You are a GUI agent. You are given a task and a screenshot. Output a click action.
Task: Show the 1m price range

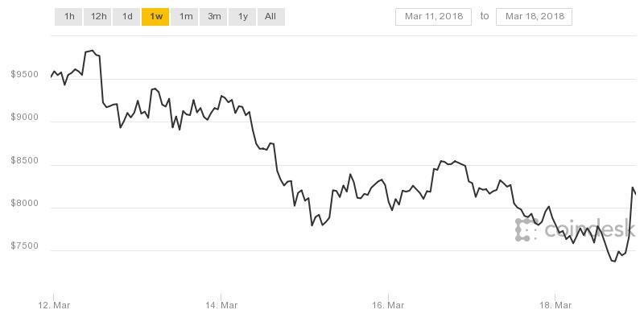(x=185, y=16)
